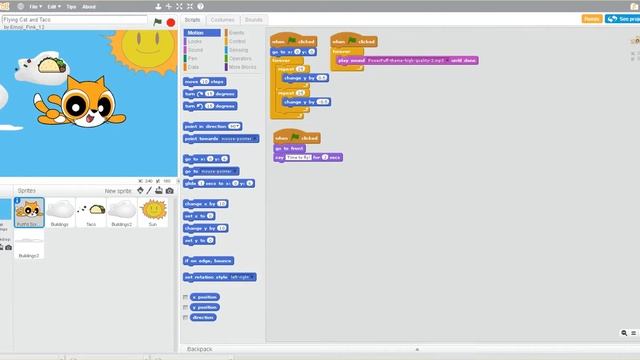Open the File menu
640x360 pixels.
pos(35,7)
